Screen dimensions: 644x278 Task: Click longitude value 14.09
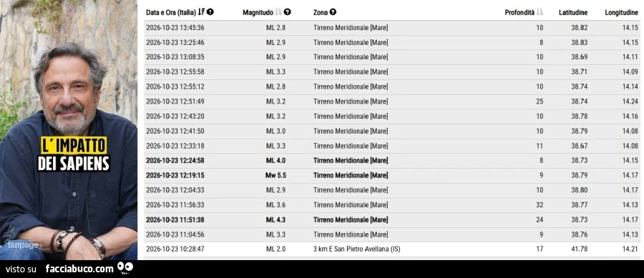tap(630, 72)
